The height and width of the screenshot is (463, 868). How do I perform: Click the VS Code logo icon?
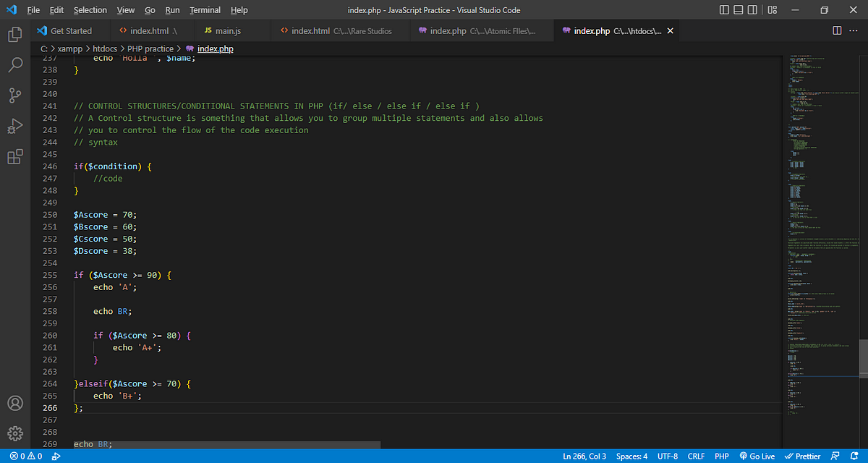pyautogui.click(x=11, y=10)
